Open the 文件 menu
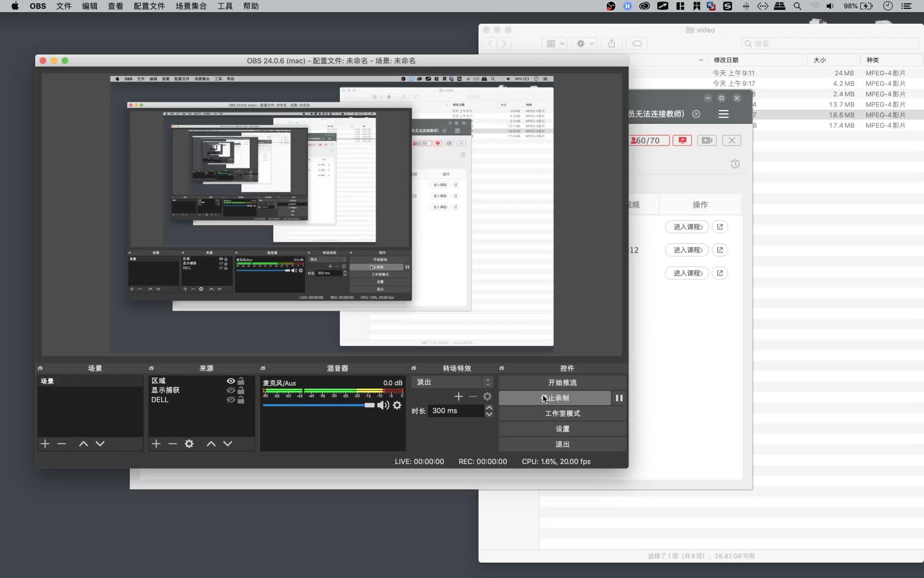924x578 pixels. pos(64,6)
